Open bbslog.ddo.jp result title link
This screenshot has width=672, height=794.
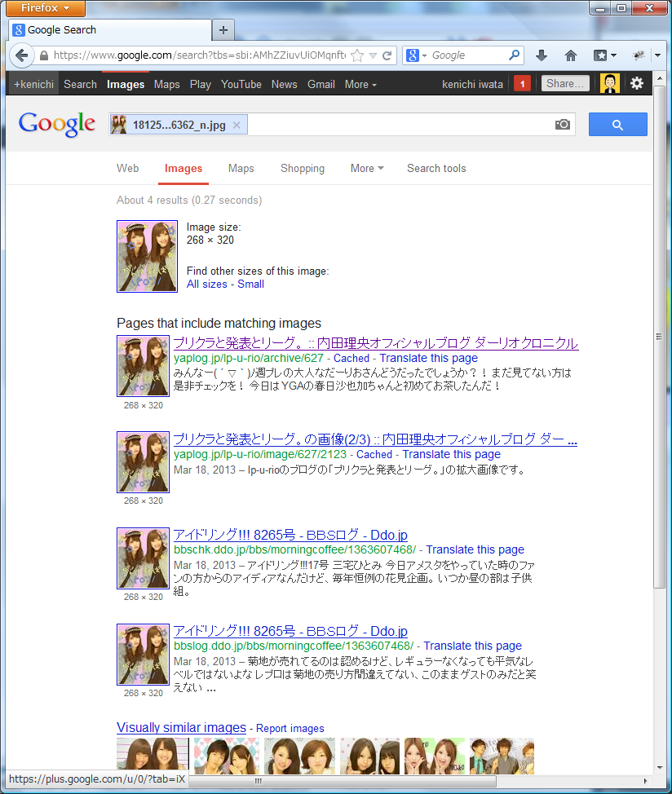290,631
